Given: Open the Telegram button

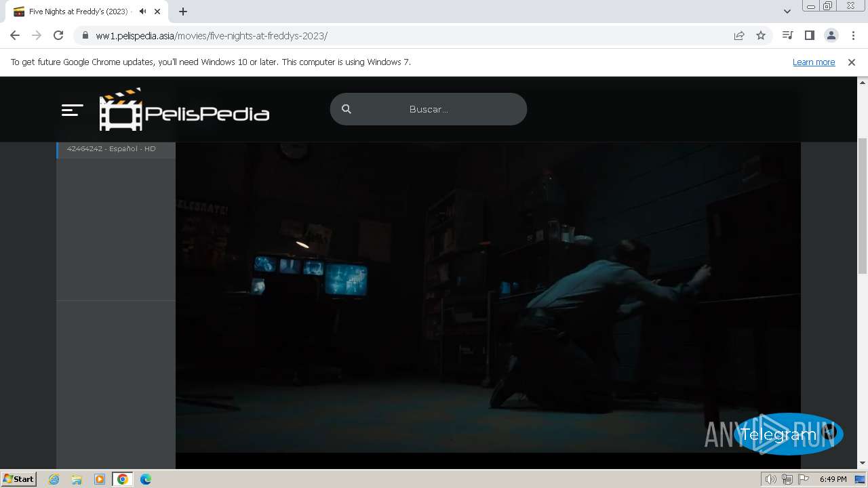Looking at the screenshot, I should (x=787, y=434).
